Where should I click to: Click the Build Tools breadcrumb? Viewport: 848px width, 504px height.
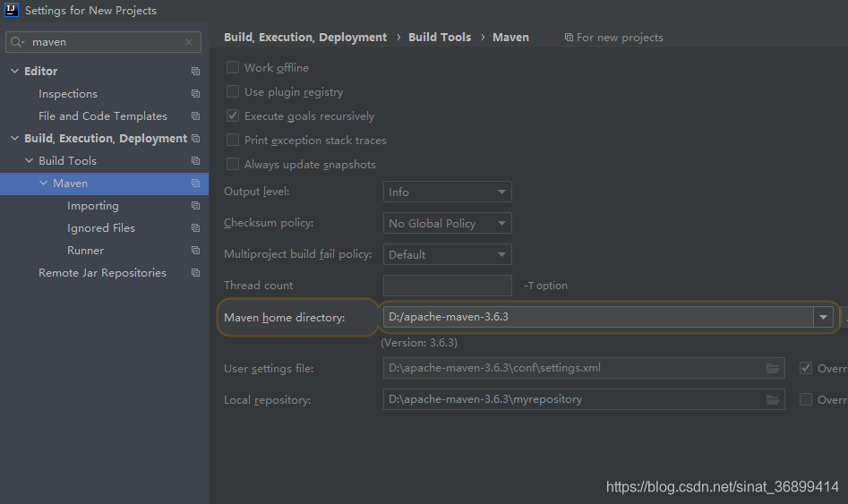click(440, 38)
